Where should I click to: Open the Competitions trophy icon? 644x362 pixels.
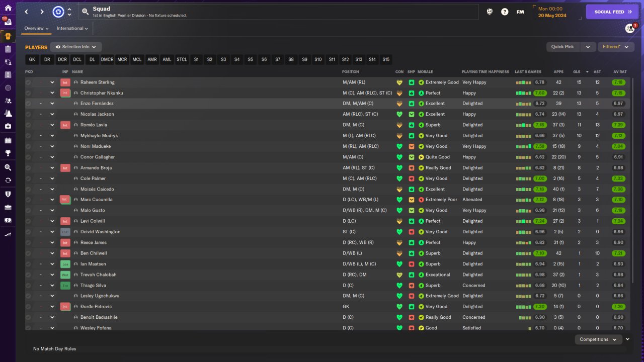(8, 153)
